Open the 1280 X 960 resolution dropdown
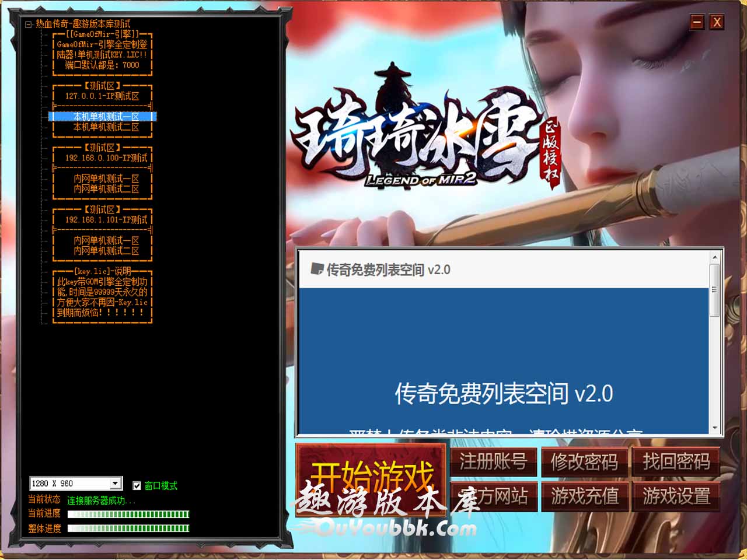 [x=116, y=483]
